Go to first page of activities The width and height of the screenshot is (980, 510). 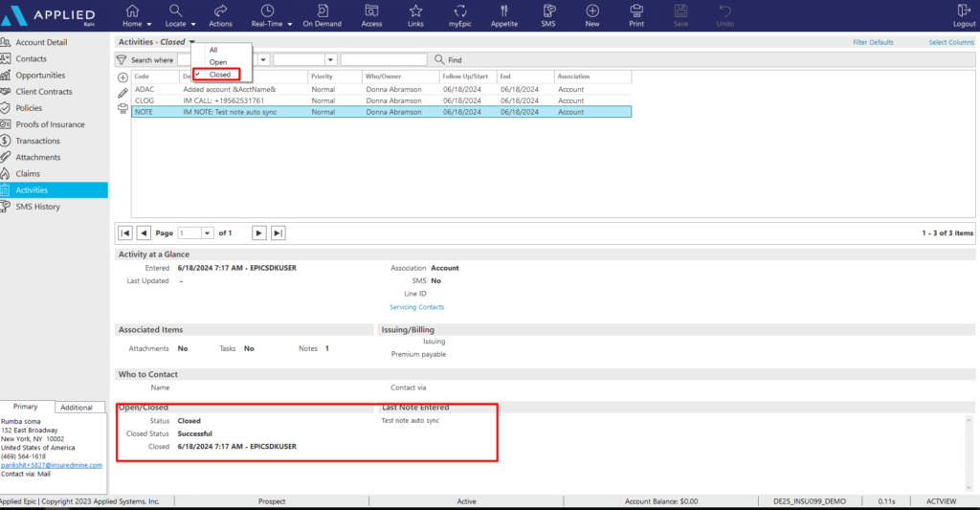click(125, 233)
